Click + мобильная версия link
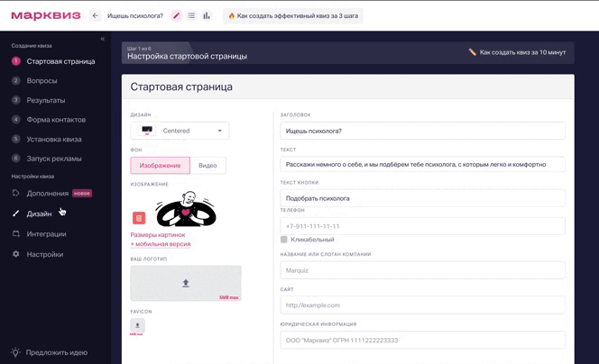Image resolution: width=599 pixels, height=364 pixels. click(161, 244)
